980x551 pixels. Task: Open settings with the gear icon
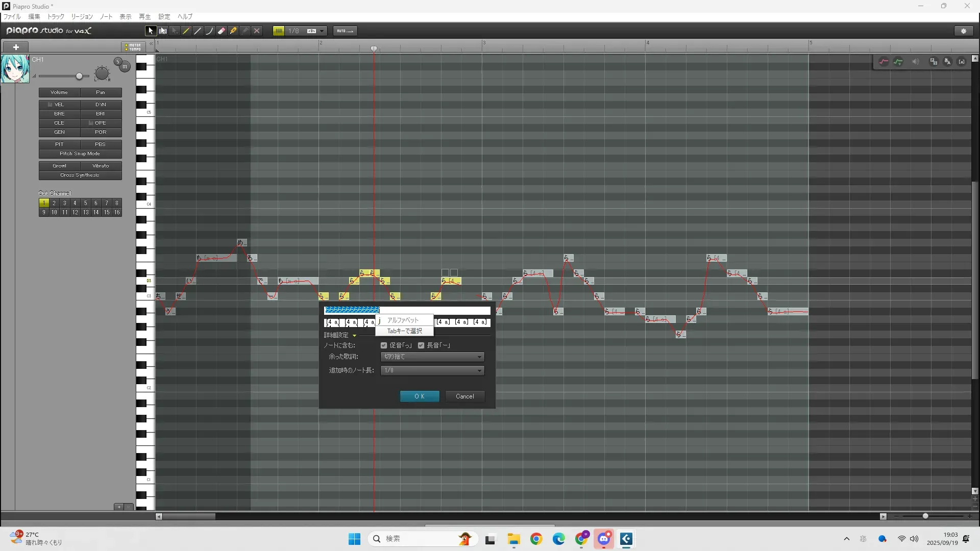(964, 31)
